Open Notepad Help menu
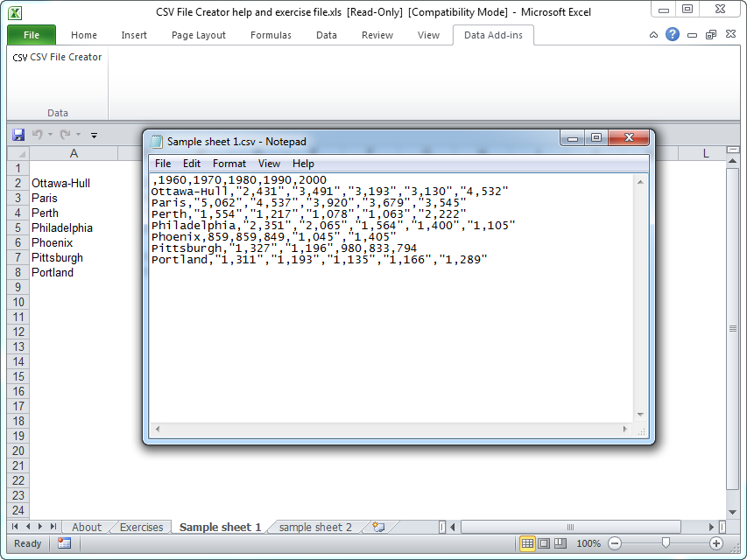This screenshot has height=560, width=747. click(303, 164)
